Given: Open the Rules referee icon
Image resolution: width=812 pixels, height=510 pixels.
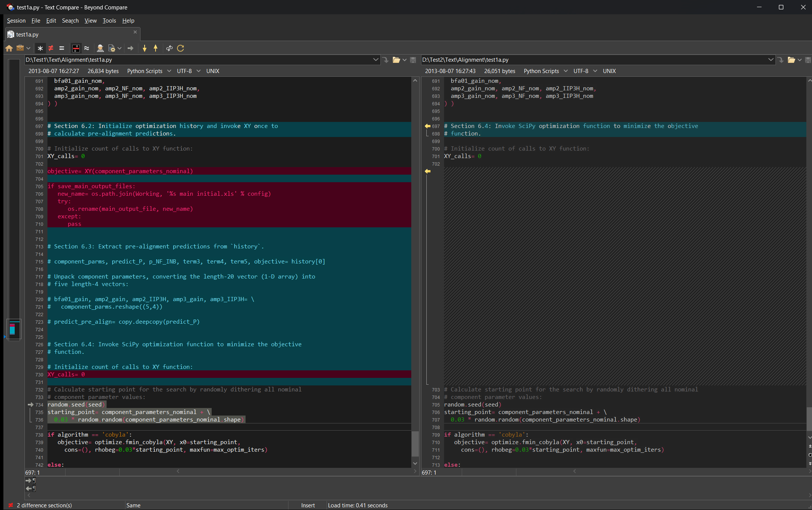Looking at the screenshot, I should point(100,48).
